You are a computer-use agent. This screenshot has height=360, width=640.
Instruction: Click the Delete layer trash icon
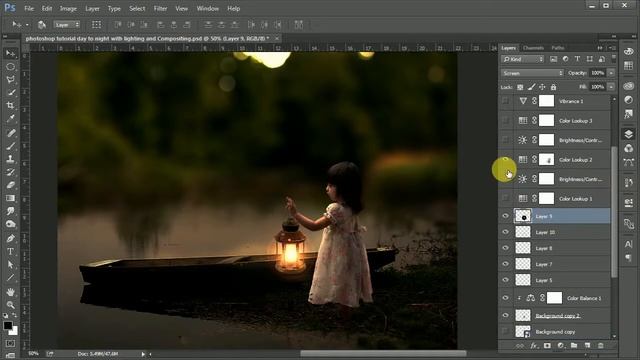click(600, 346)
